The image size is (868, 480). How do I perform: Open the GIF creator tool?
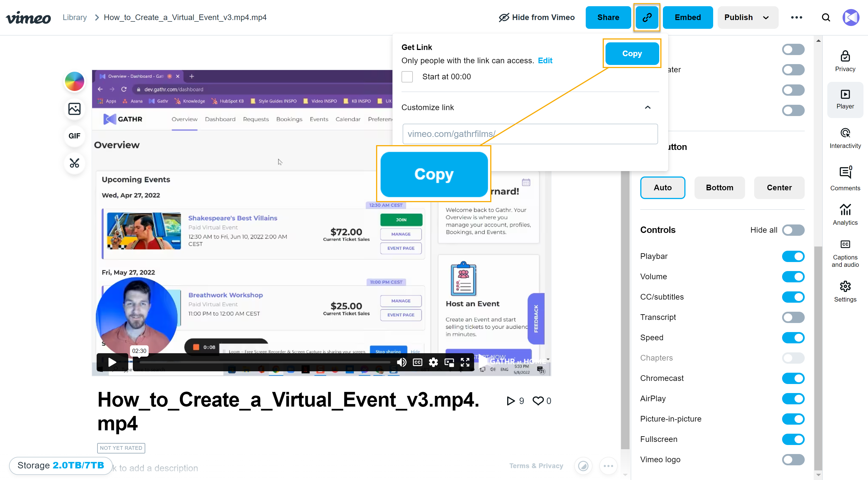click(75, 136)
